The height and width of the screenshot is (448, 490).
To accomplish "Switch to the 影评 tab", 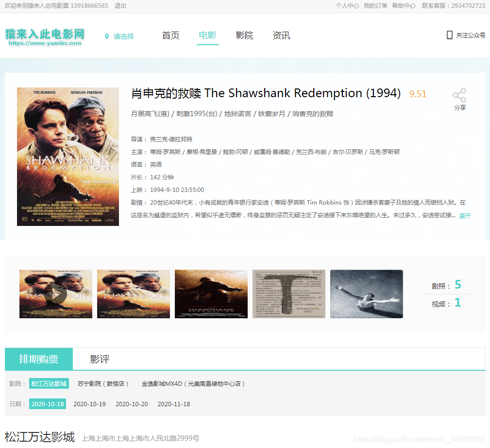I will coord(100,359).
